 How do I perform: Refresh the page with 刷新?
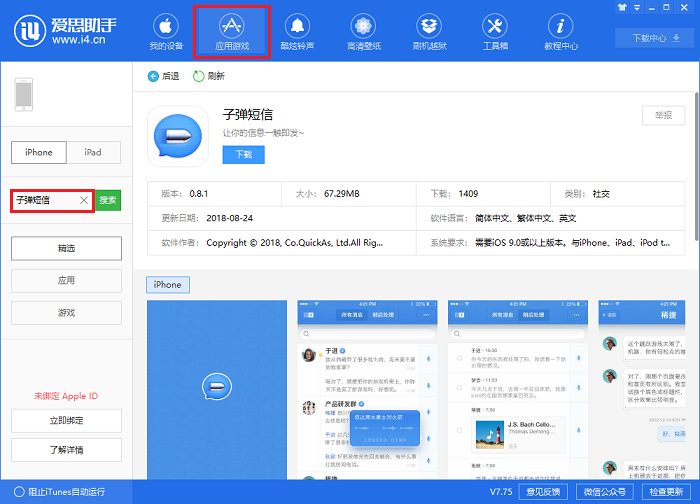coord(208,76)
